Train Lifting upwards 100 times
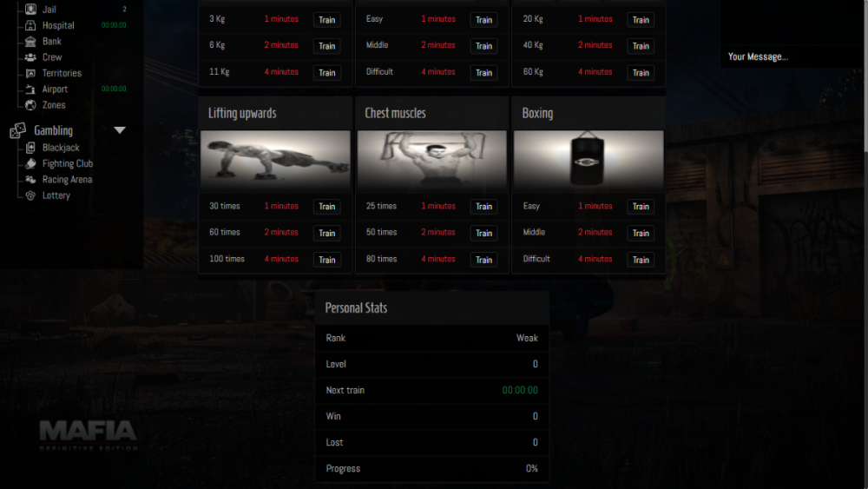 point(326,260)
